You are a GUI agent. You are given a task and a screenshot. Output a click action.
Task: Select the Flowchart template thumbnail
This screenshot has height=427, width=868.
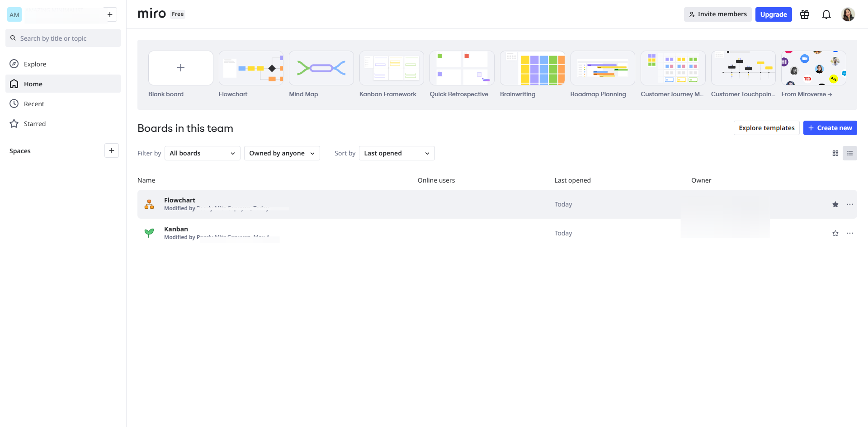pyautogui.click(x=251, y=68)
